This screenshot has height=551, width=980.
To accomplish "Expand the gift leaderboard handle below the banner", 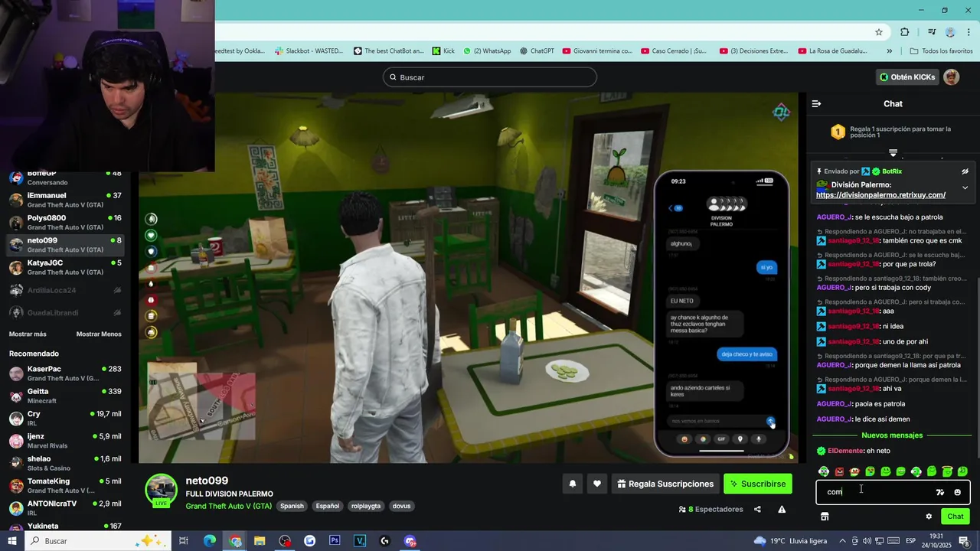I will pyautogui.click(x=893, y=153).
